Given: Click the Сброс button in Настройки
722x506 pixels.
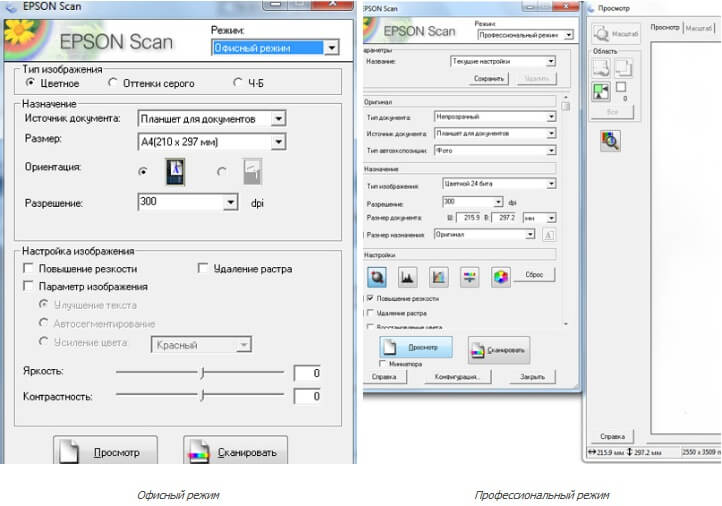Looking at the screenshot, I should (x=534, y=275).
